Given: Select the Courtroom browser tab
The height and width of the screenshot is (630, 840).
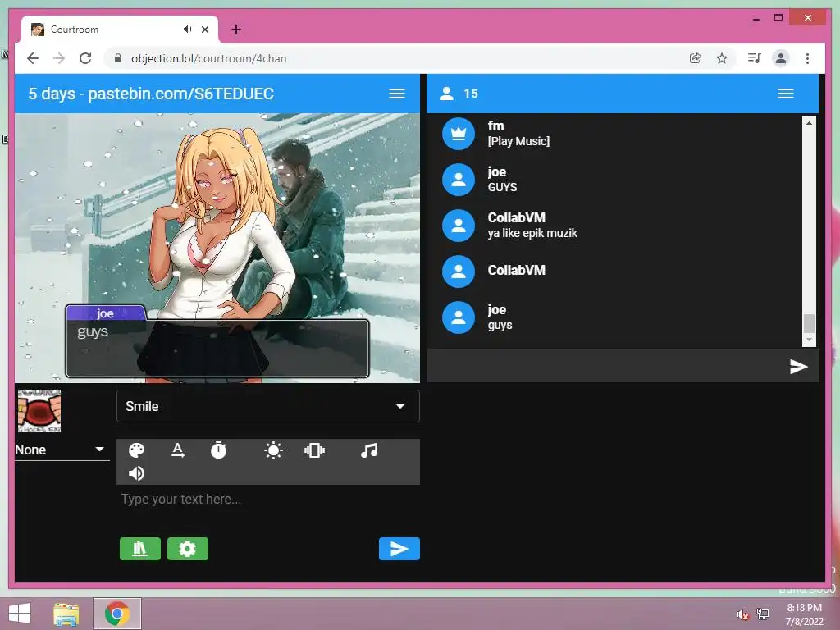Looking at the screenshot, I should point(119,30).
